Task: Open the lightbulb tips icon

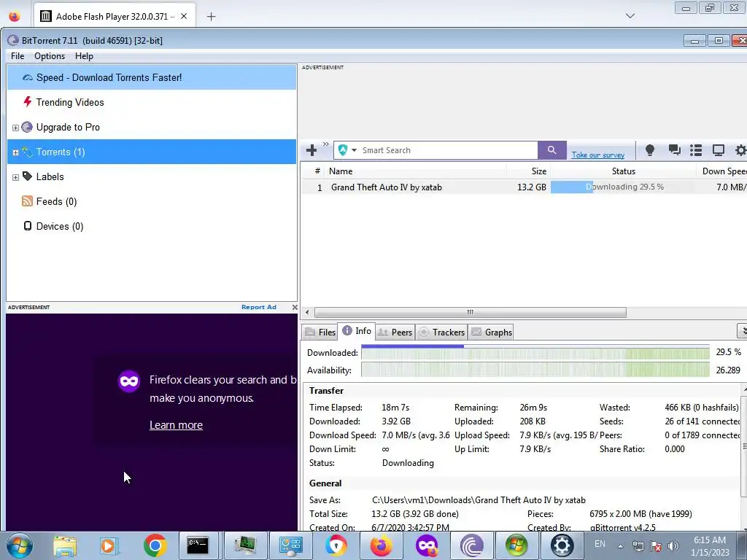Action: [649, 150]
